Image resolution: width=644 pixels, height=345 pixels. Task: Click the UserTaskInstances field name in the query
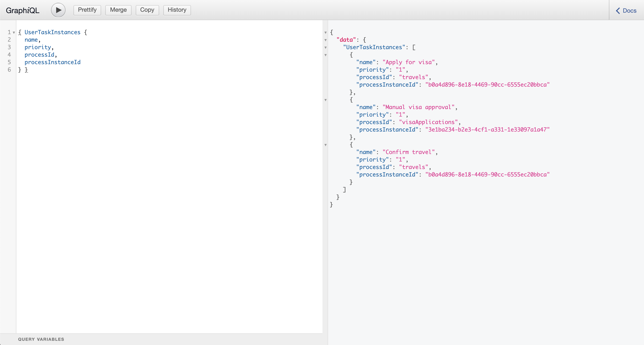point(52,32)
